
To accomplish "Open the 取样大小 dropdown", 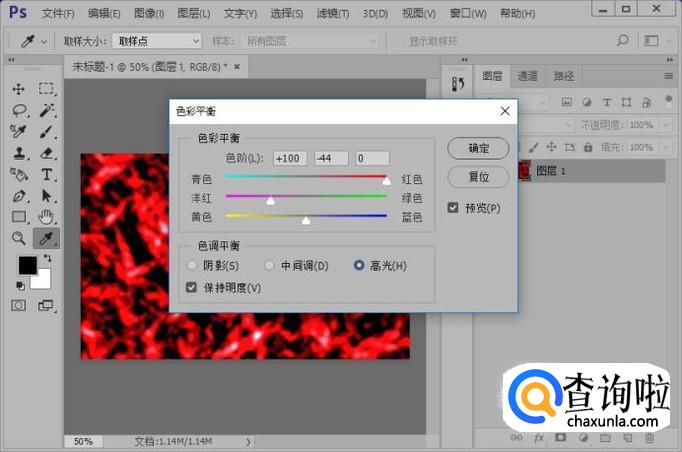I will (x=157, y=41).
